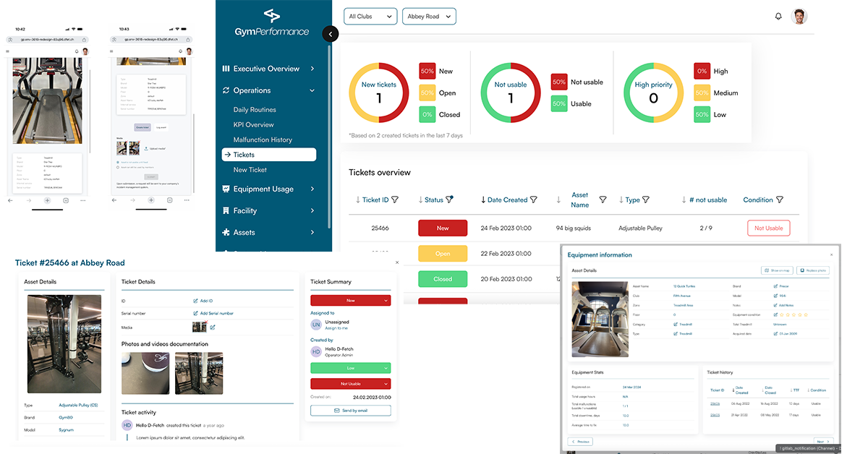Sort tickets by Ticket ID arrow
This screenshot has height=454, width=868.
[357, 200]
